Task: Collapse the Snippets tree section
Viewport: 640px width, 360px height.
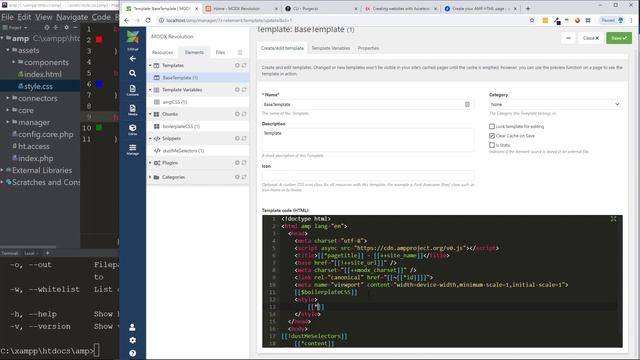Action: pyautogui.click(x=150, y=138)
